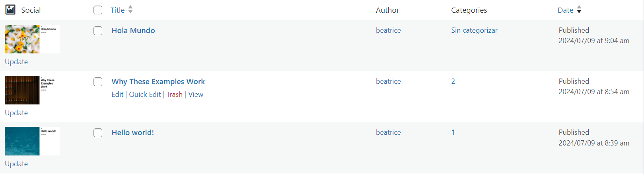The width and height of the screenshot is (644, 175).
Task: Check the Hola Mundo post checkbox
Action: coord(98,31)
